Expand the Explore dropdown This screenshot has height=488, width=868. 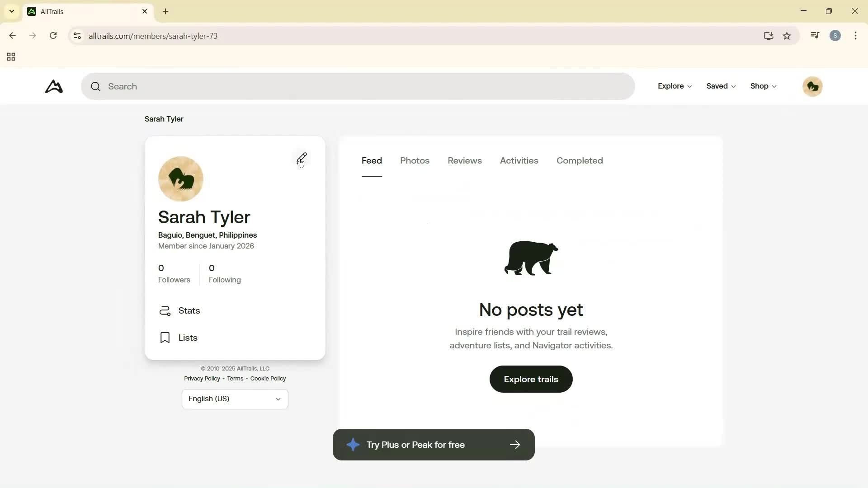click(x=674, y=86)
